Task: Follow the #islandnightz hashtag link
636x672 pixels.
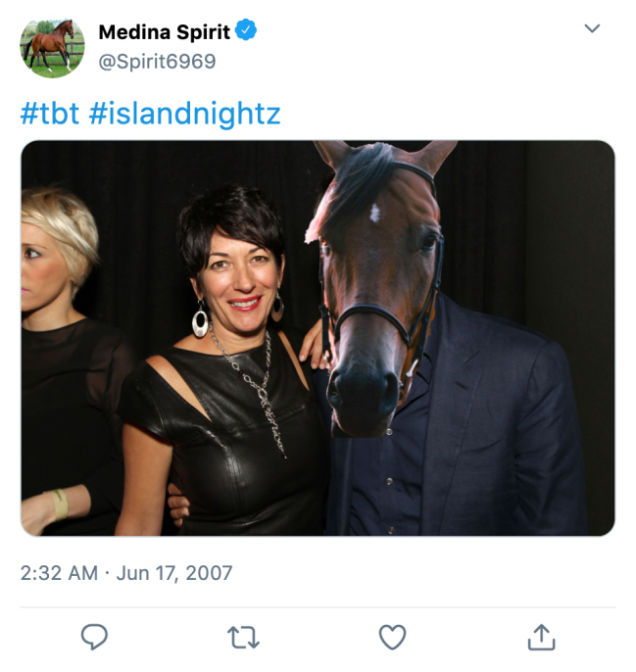Action: pos(184,114)
